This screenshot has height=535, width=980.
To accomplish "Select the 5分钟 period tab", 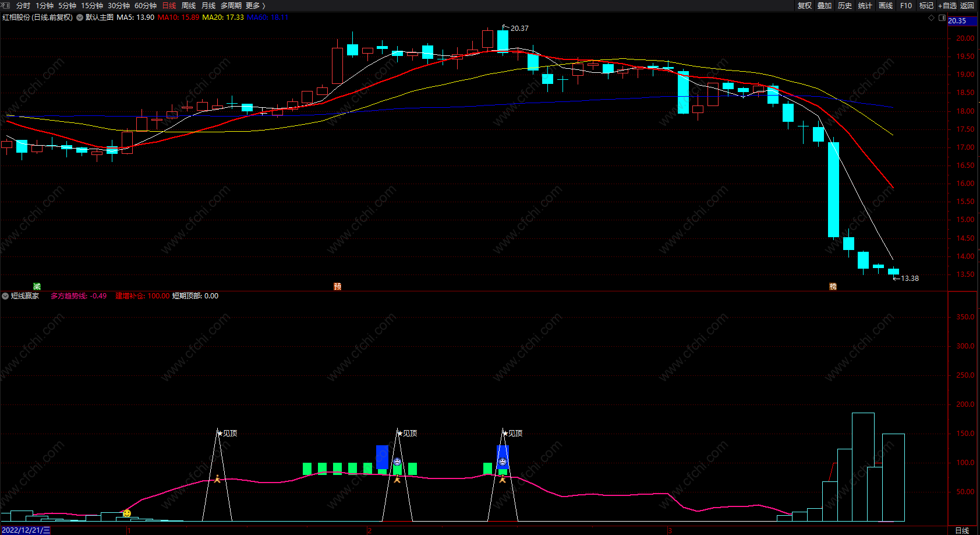I will (67, 6).
